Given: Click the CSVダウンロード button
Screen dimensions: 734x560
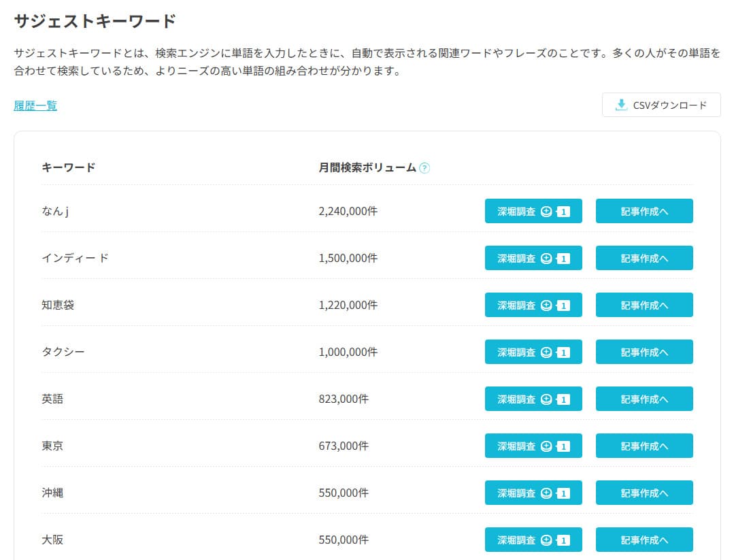Looking at the screenshot, I should coord(661,105).
